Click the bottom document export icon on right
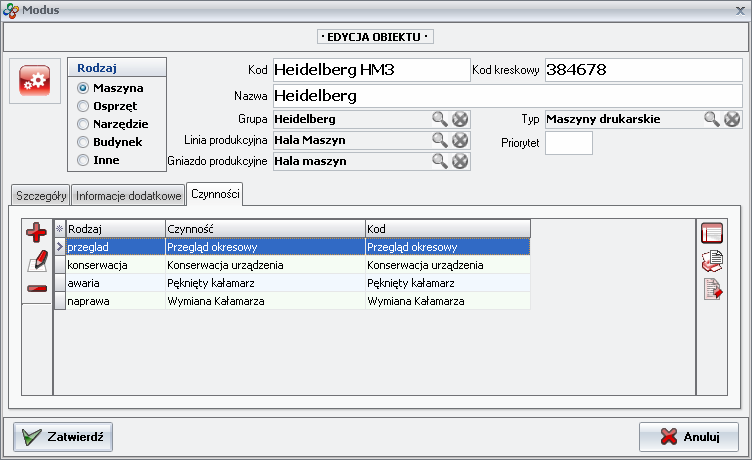Image resolution: width=752 pixels, height=460 pixels. (x=712, y=290)
